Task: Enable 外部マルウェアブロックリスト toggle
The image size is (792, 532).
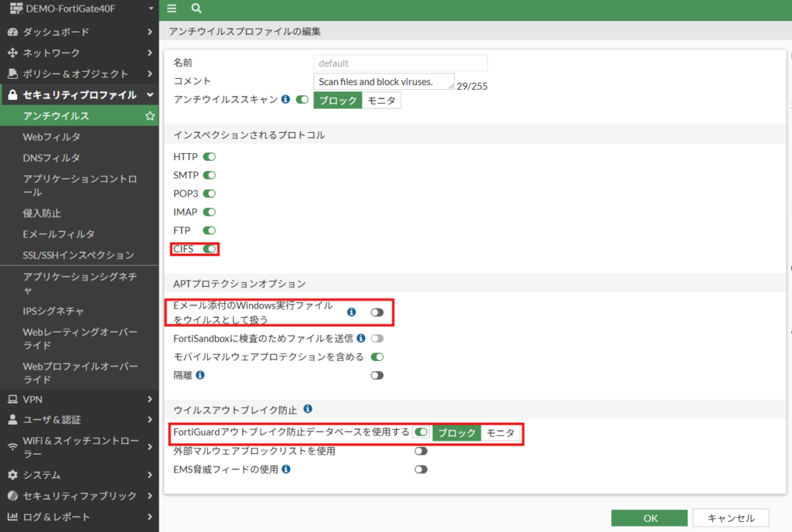Action: [421, 451]
